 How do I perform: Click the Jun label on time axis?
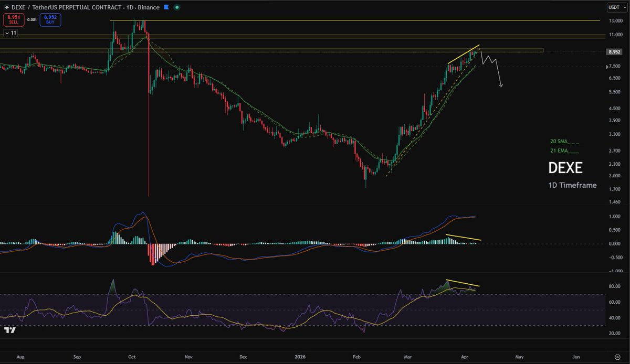coord(576,356)
